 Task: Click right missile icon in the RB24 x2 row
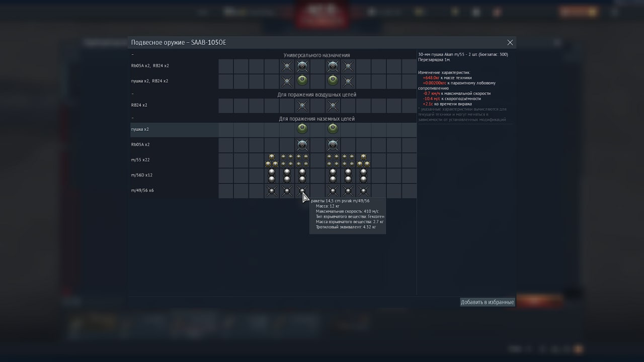(333, 106)
